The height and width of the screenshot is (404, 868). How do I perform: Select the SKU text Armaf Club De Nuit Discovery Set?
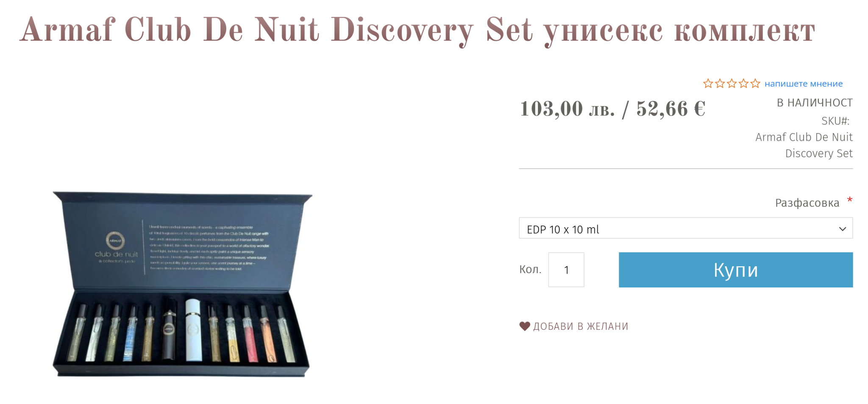[804, 145]
